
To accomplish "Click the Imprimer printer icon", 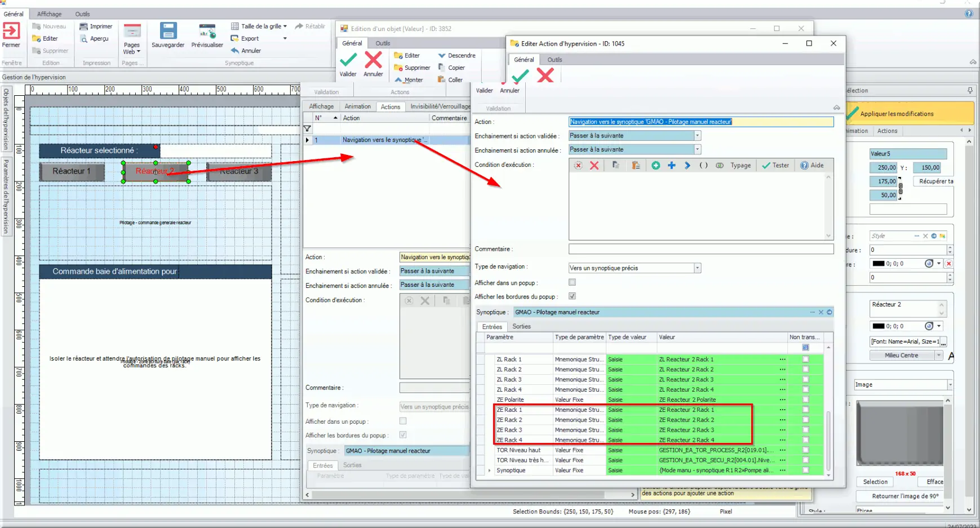I will point(83,26).
